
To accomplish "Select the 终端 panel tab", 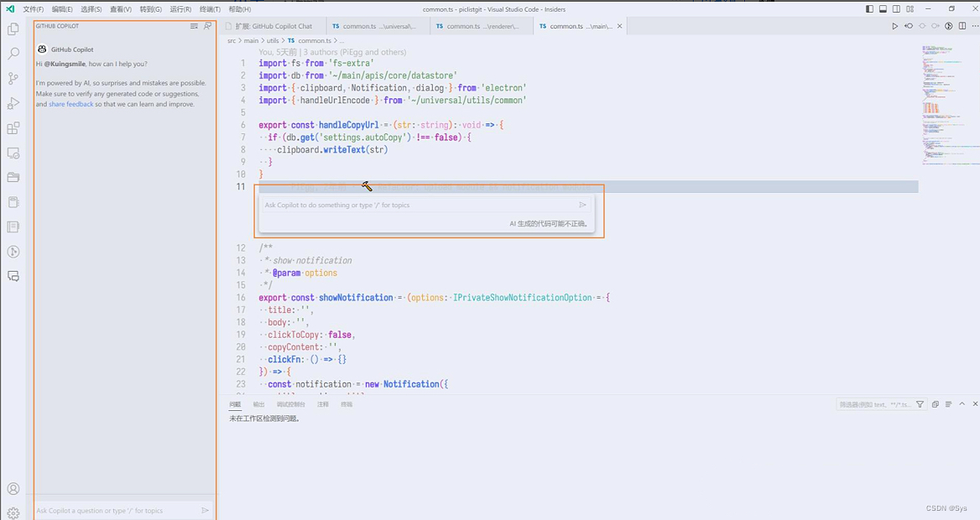I will click(x=347, y=404).
